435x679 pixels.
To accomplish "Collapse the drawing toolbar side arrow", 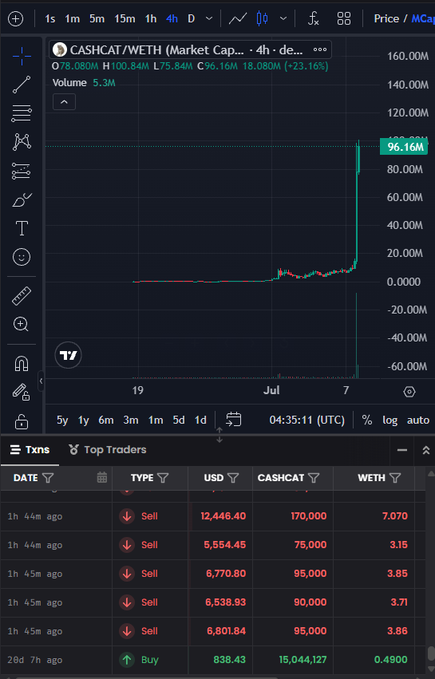I will point(41,381).
